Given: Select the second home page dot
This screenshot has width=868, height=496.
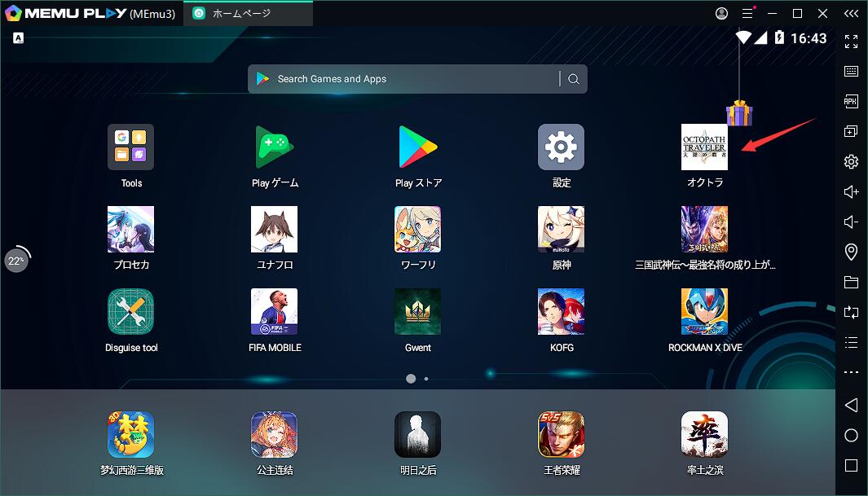Looking at the screenshot, I should click(426, 379).
